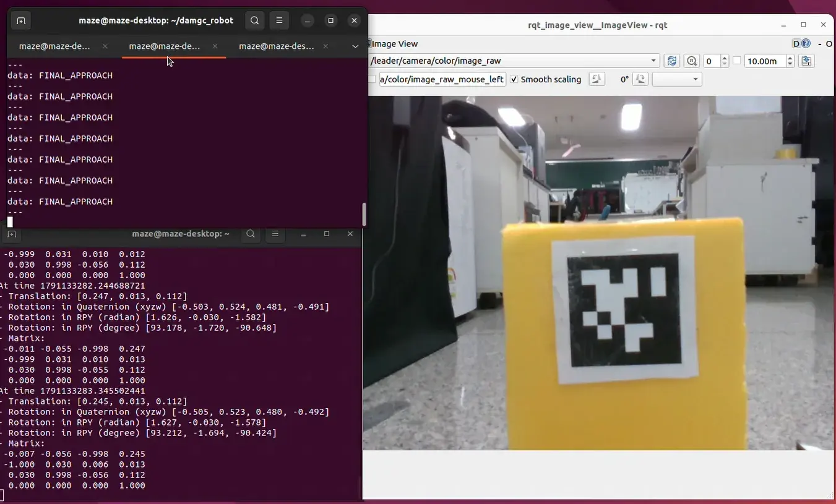Save the current image as file in rqt
This screenshot has width=836, height=504.
click(806, 61)
